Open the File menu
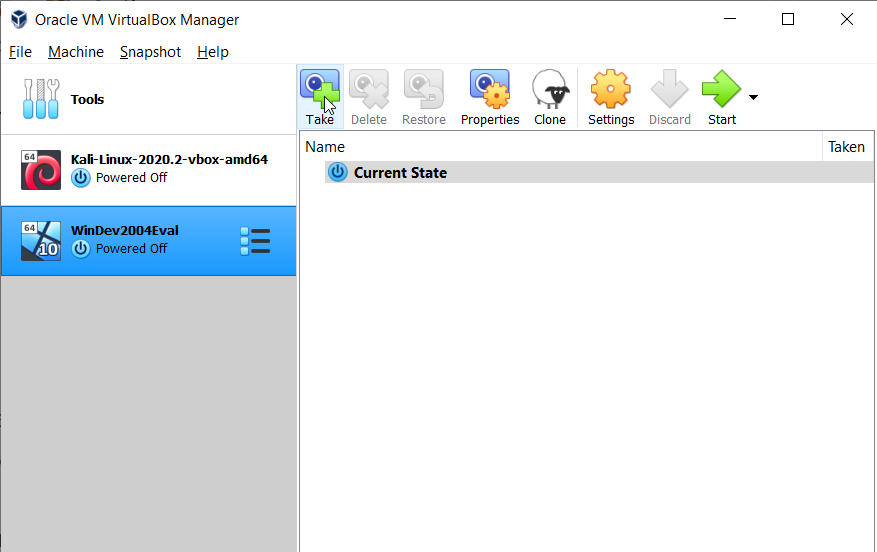Viewport: 877px width, 552px height. pos(20,52)
